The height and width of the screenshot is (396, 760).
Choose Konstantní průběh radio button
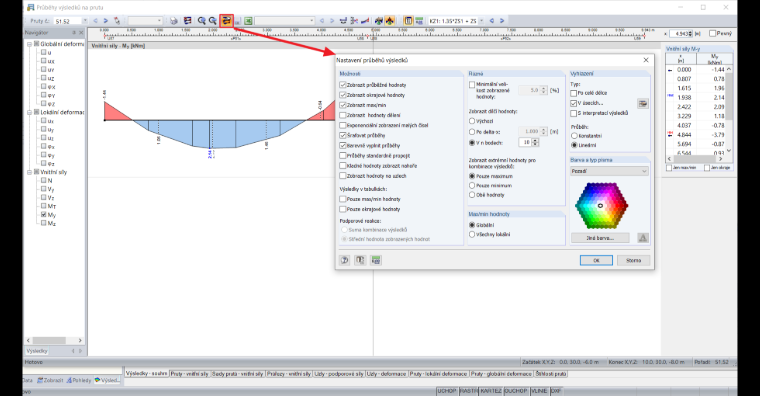(574, 136)
